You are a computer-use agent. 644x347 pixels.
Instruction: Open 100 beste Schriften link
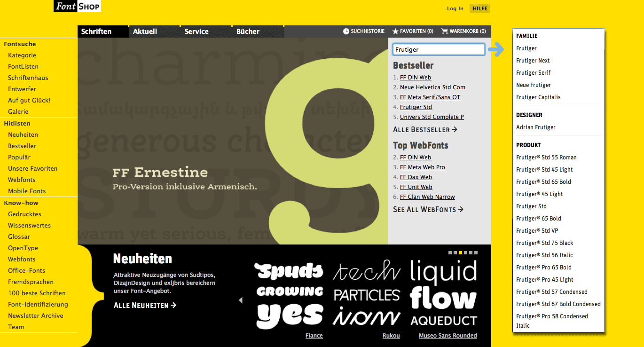point(37,293)
